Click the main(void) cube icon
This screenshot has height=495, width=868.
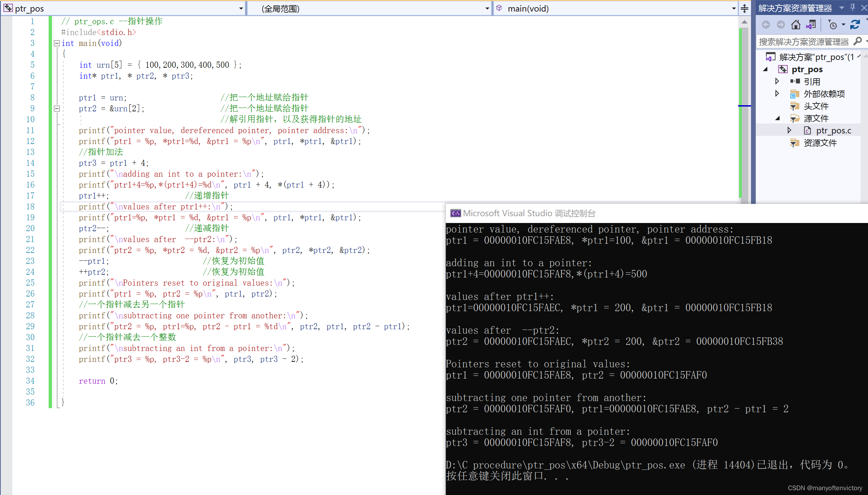[x=499, y=8]
